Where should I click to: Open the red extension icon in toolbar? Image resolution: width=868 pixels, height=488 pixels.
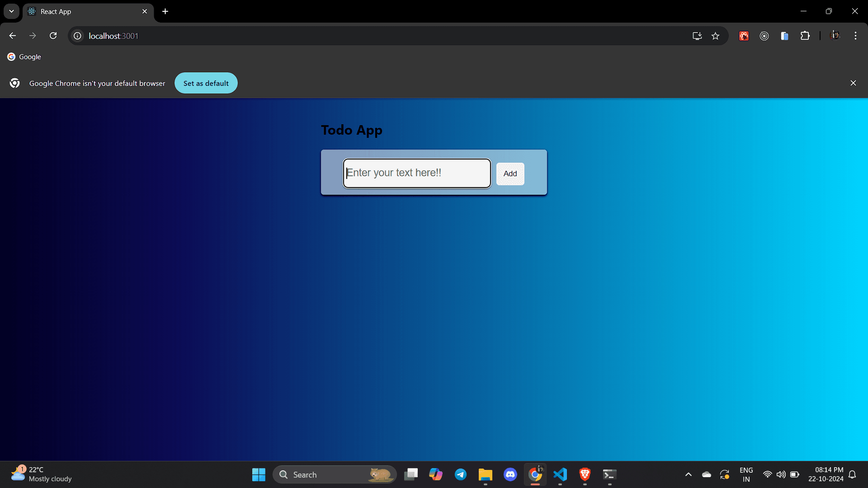click(x=744, y=36)
